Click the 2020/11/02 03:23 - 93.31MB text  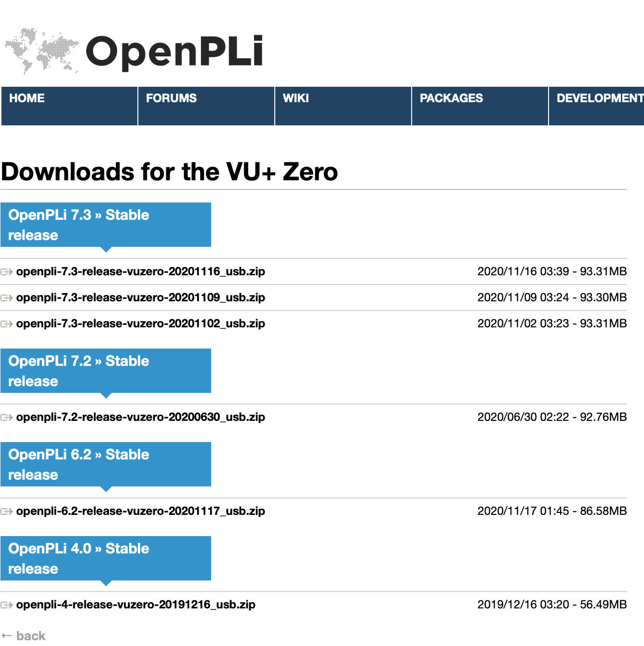tap(552, 323)
